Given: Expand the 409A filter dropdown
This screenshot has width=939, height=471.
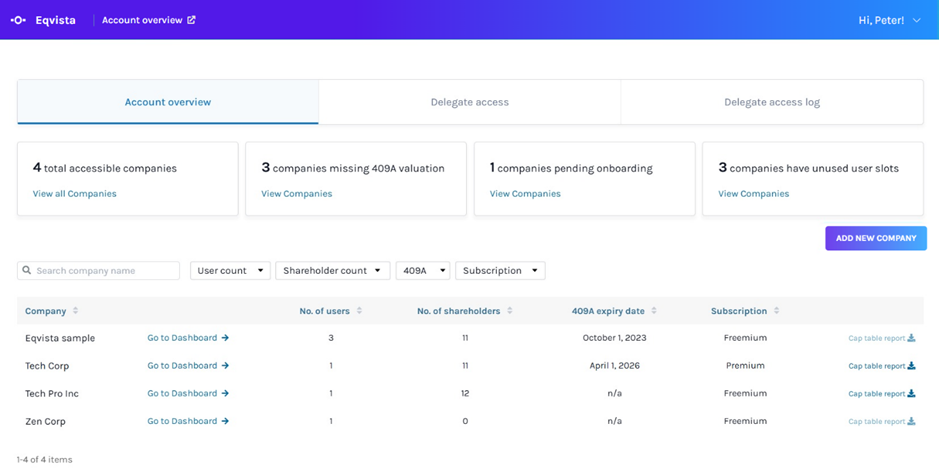Looking at the screenshot, I should tap(422, 271).
